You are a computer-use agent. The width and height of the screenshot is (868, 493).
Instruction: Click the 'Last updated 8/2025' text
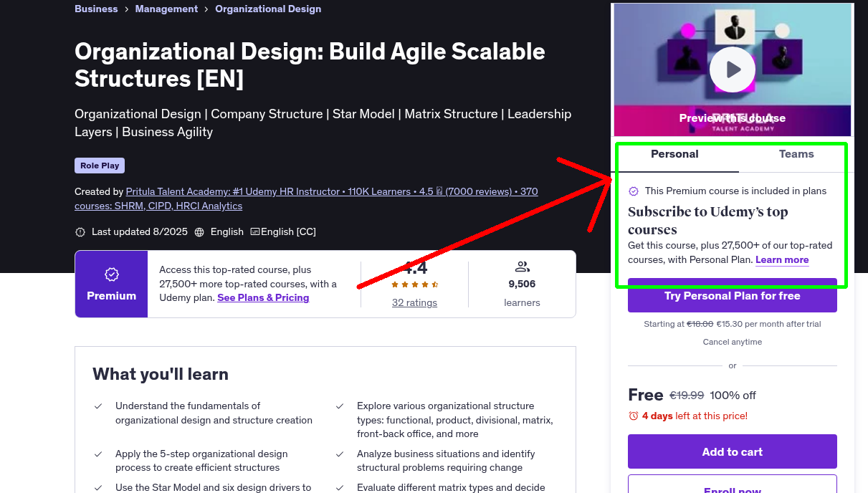point(140,231)
